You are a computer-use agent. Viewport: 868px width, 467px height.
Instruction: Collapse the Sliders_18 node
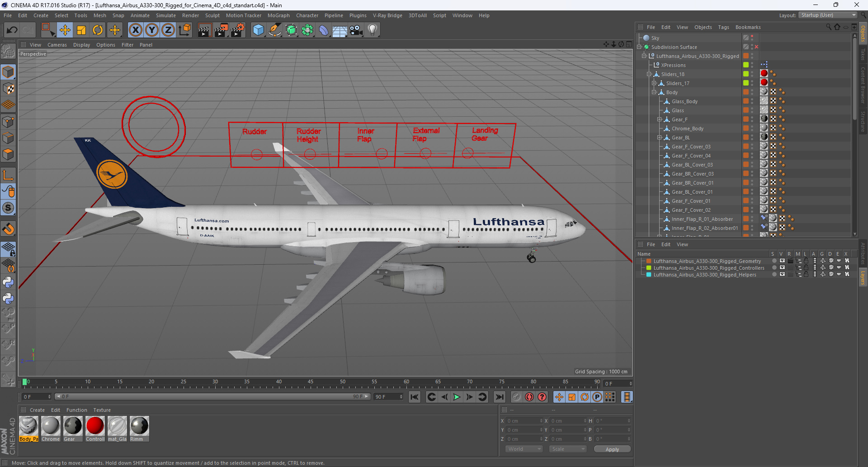click(649, 74)
